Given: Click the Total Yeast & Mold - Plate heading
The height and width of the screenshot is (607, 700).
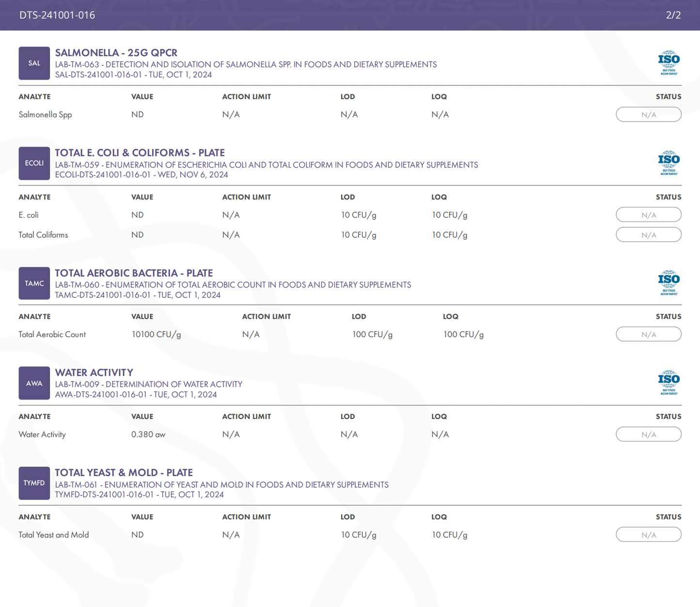Looking at the screenshot, I should pos(124,472).
